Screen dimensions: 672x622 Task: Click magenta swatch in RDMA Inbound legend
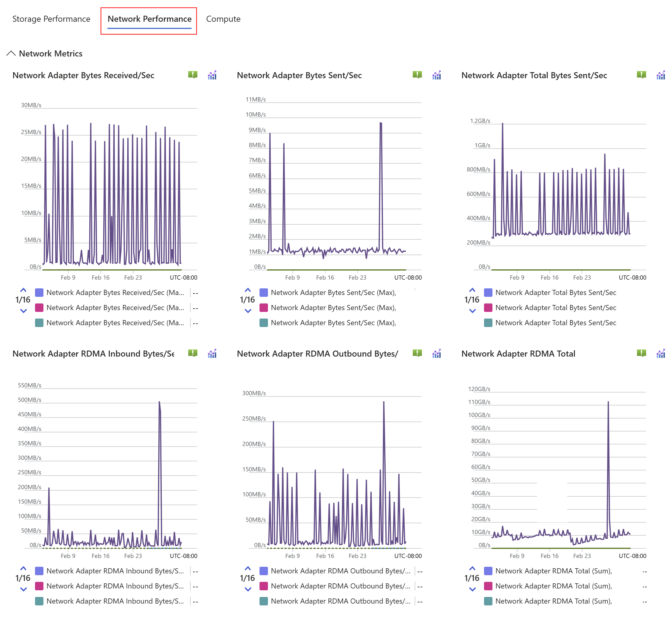tap(39, 586)
